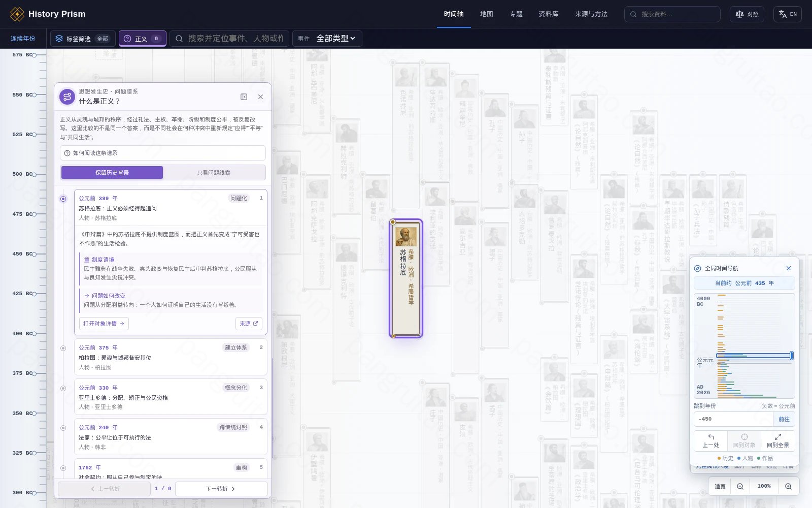Collapse the 苏格拉底：正义必须经得起追问 card header
Viewport: 812px width, 508px height.
pyautogui.click(x=171, y=208)
